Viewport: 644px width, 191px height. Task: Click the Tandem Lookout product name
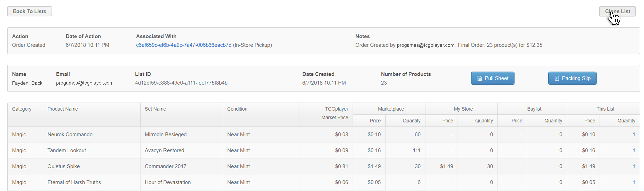(x=67, y=150)
